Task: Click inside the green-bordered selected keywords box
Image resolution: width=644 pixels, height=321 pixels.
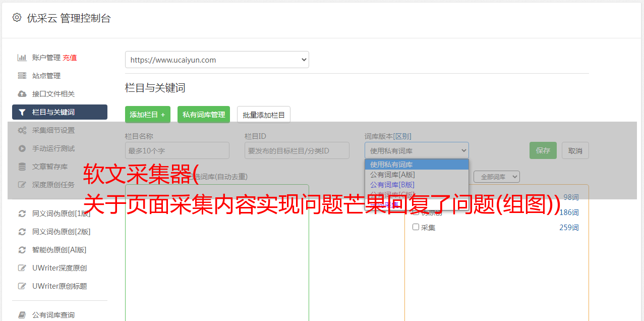Action: click(x=217, y=252)
